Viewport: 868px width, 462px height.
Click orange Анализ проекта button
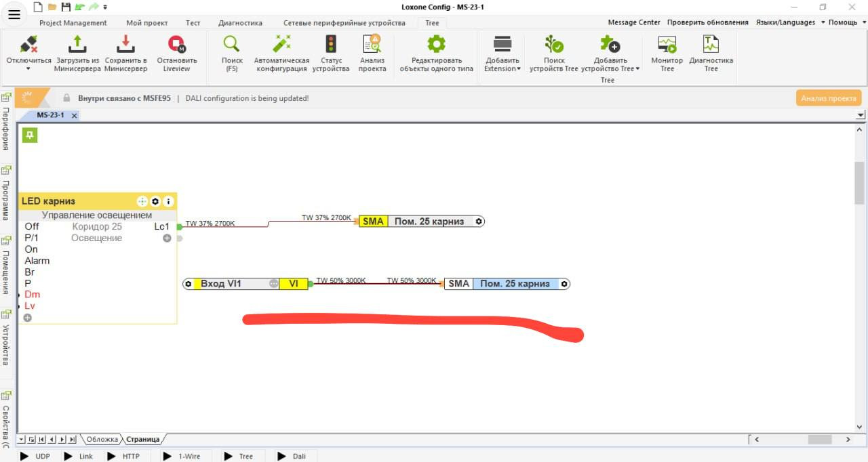click(829, 98)
